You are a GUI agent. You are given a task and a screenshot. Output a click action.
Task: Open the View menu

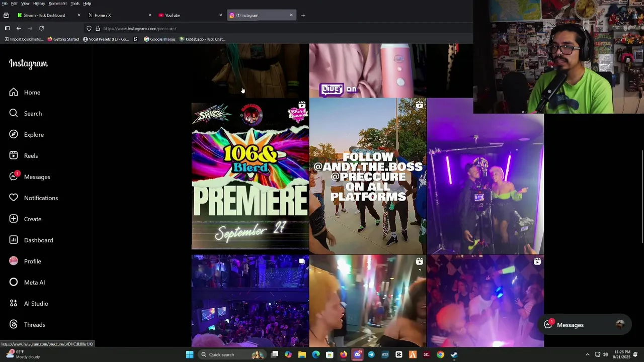coord(25,4)
